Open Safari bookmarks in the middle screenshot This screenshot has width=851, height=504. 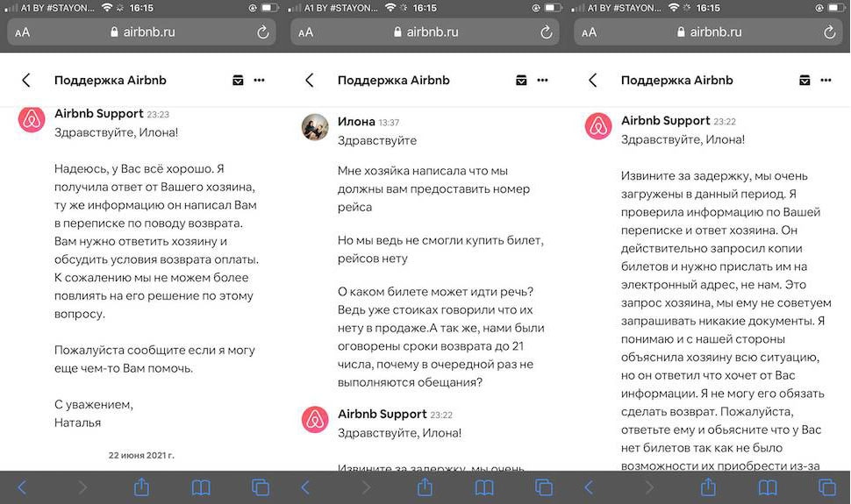(484, 487)
